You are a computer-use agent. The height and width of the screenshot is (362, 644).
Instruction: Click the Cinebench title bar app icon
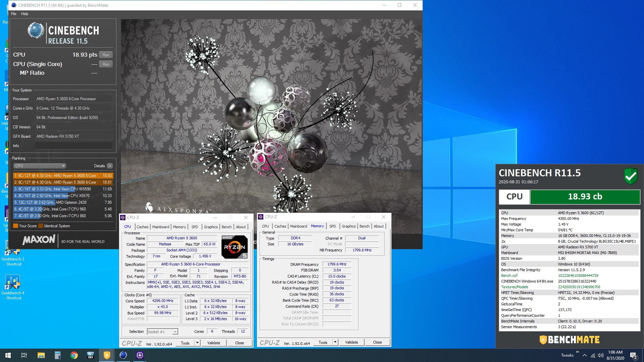pos(13,5)
